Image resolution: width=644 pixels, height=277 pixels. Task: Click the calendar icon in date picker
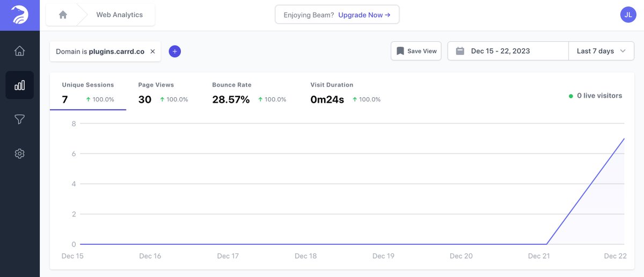[460, 51]
